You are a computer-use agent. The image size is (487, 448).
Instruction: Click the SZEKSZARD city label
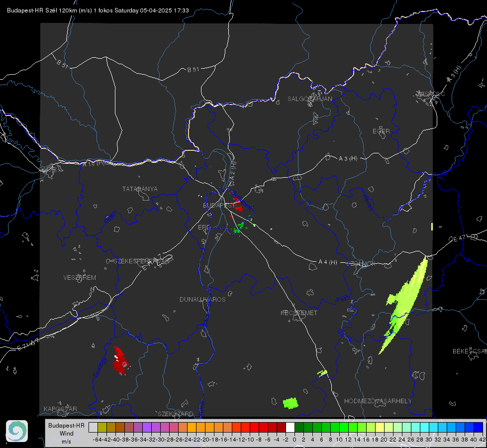click(176, 414)
